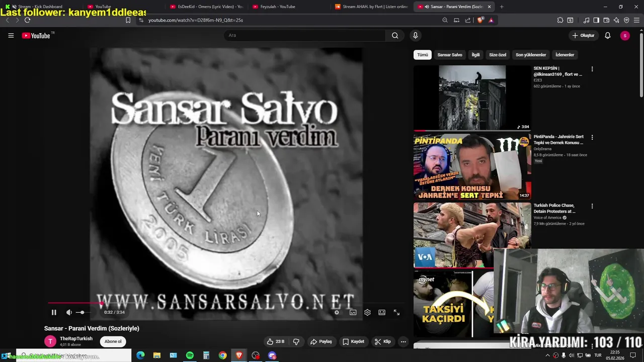Share the page with the address bar share icon
The height and width of the screenshot is (362, 644).
[468, 20]
